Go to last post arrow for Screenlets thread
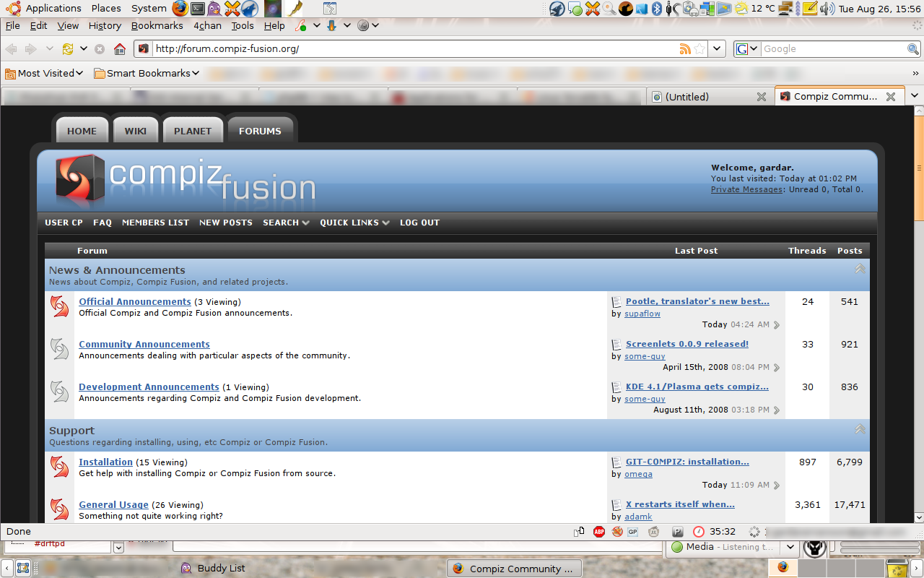 (777, 368)
